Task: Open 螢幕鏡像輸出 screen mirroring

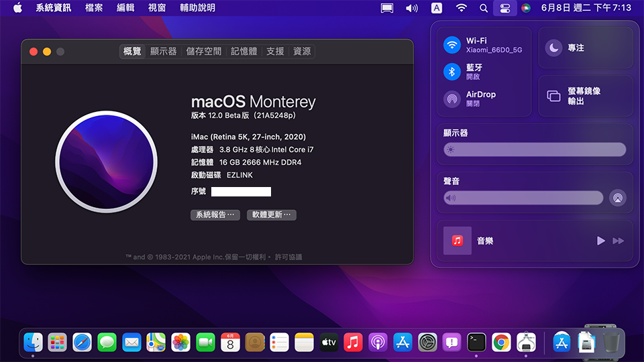Action: click(x=586, y=96)
